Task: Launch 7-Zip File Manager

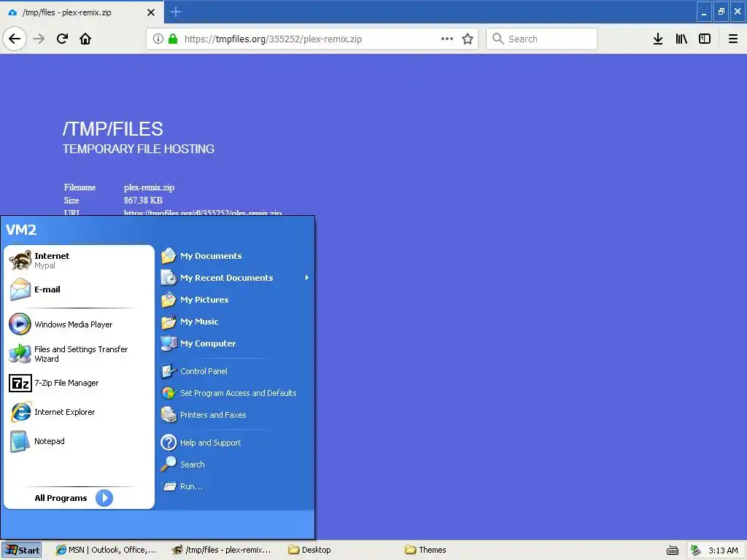Action: [79, 383]
